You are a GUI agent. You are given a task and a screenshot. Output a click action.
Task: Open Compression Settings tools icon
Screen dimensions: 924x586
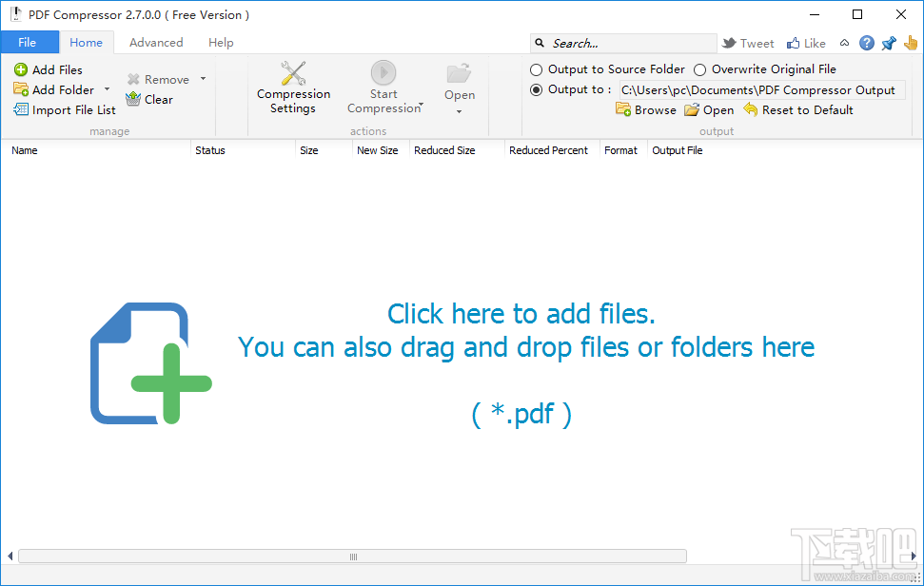[293, 73]
